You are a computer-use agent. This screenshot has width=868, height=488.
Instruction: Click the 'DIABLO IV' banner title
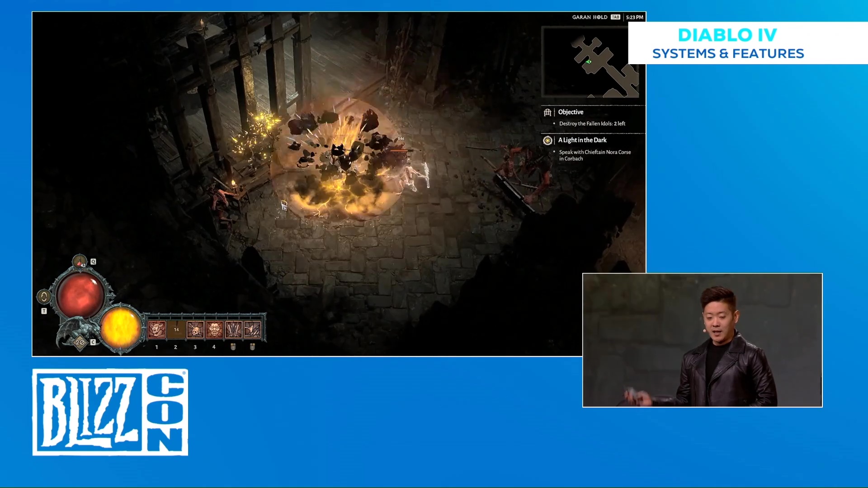[727, 35]
